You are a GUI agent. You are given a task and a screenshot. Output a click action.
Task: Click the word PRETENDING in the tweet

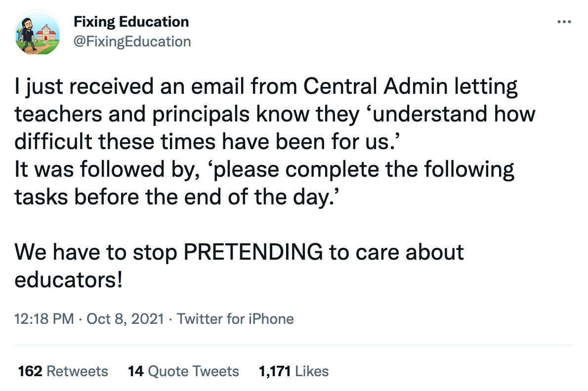[x=253, y=252]
